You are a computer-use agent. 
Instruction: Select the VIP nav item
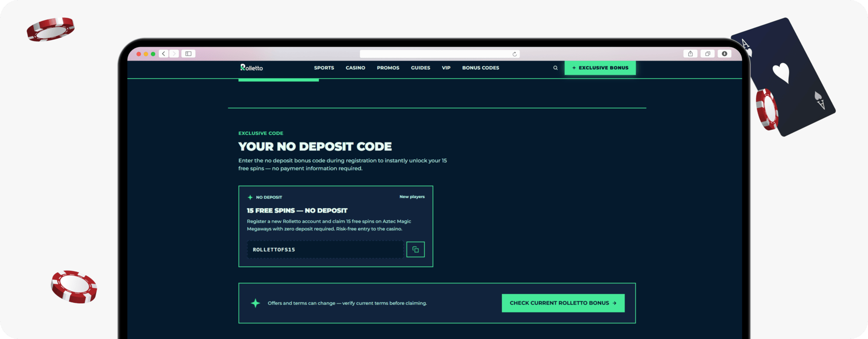click(446, 68)
